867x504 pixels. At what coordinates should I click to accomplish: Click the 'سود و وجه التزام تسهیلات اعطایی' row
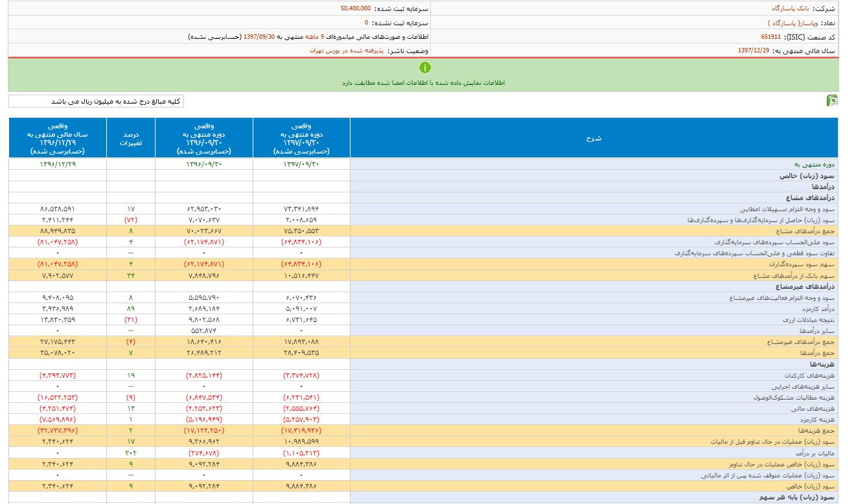coord(424,209)
